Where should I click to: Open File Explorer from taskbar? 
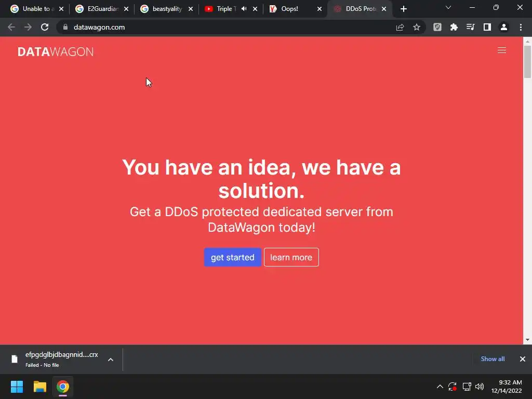[x=39, y=387]
